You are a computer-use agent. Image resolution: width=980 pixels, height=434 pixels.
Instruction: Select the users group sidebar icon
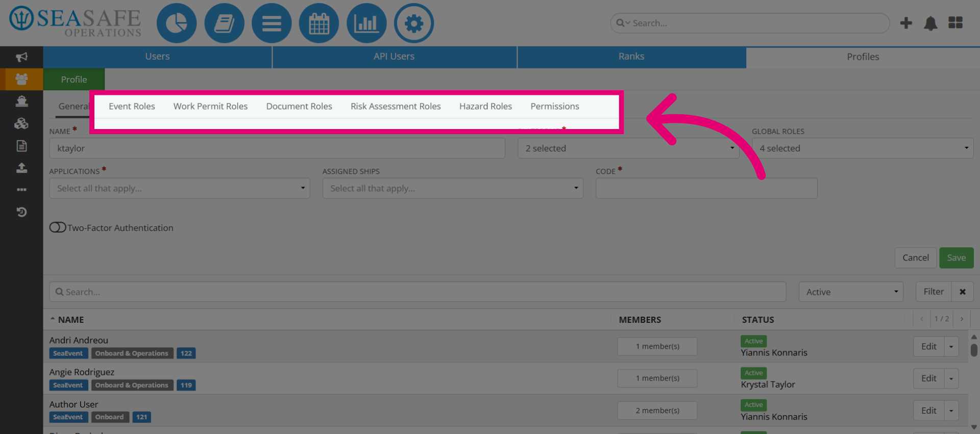21,79
